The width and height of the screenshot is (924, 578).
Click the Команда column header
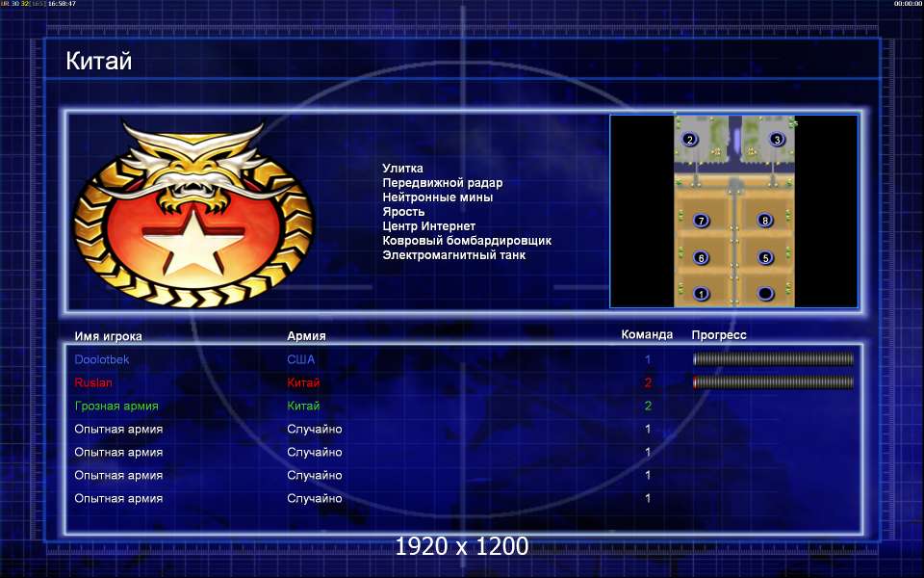647,334
